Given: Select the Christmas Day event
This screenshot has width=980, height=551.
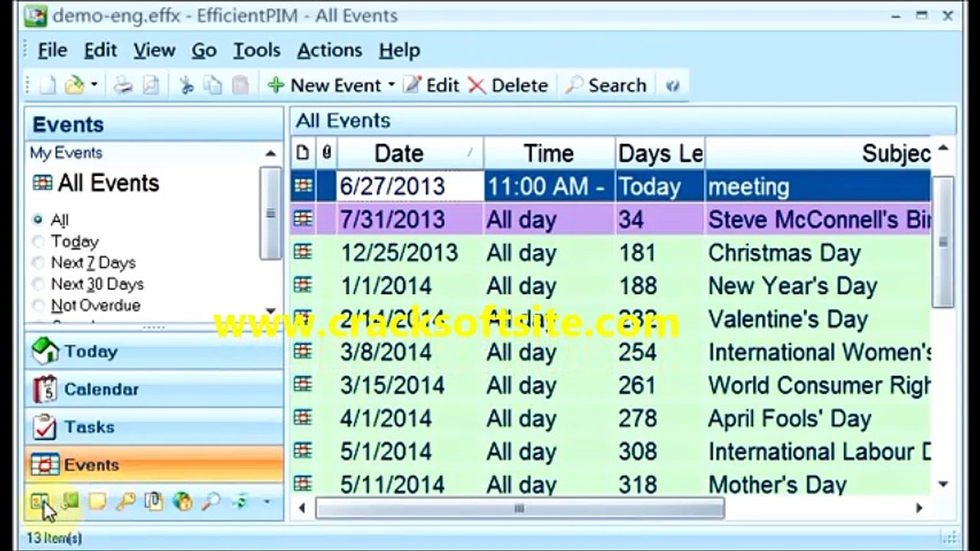Looking at the screenshot, I should pyautogui.click(x=610, y=253).
